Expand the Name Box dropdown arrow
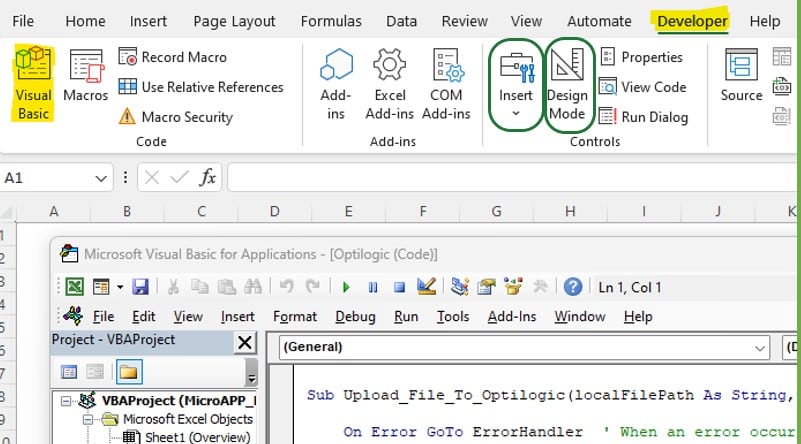 101,178
